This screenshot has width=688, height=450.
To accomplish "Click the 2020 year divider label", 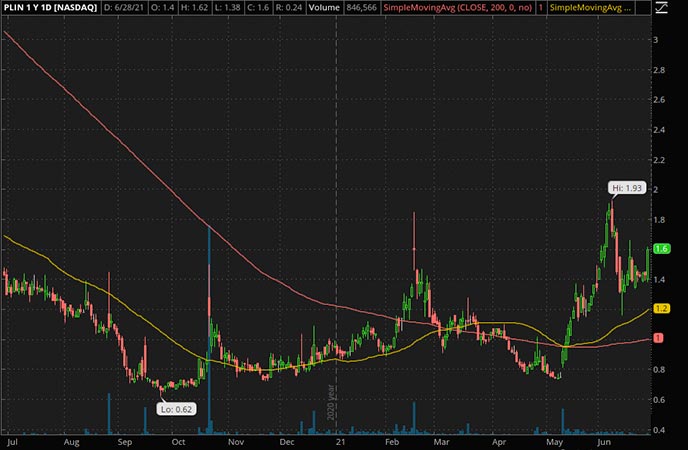I will tap(331, 402).
